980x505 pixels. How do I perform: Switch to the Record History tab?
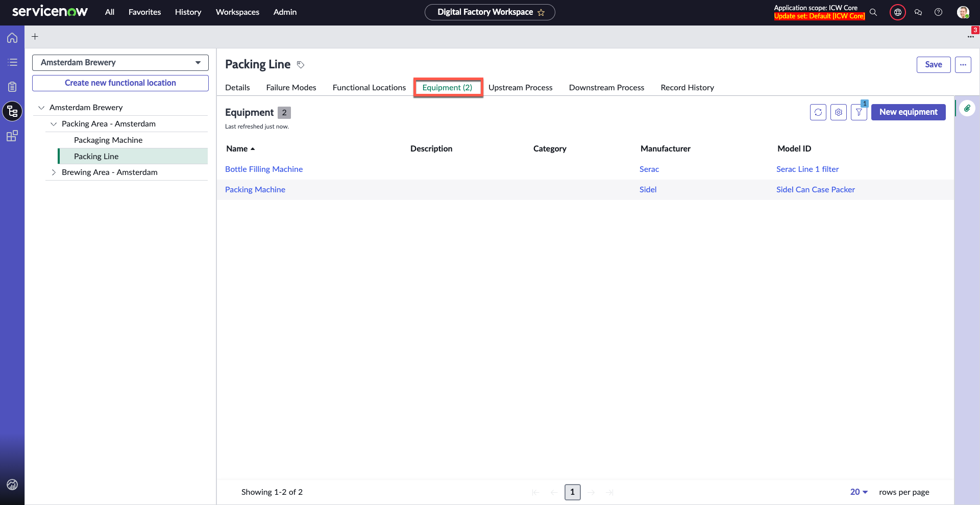(x=687, y=88)
